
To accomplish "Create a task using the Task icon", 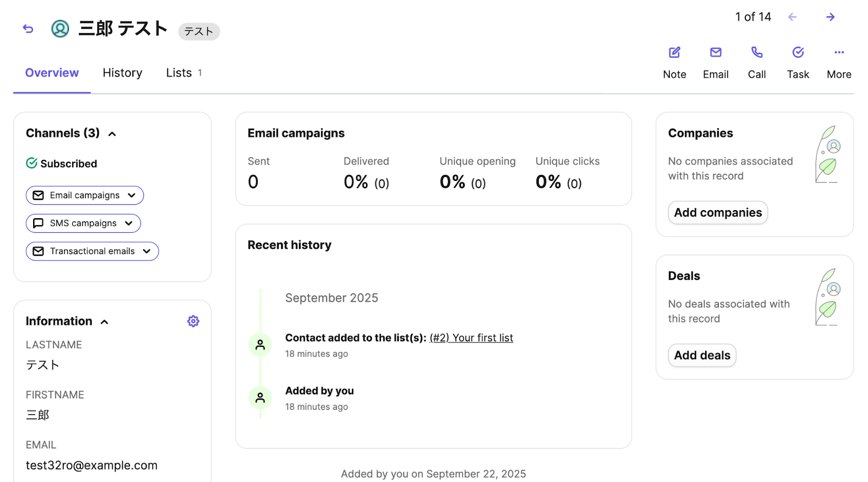I will (798, 53).
